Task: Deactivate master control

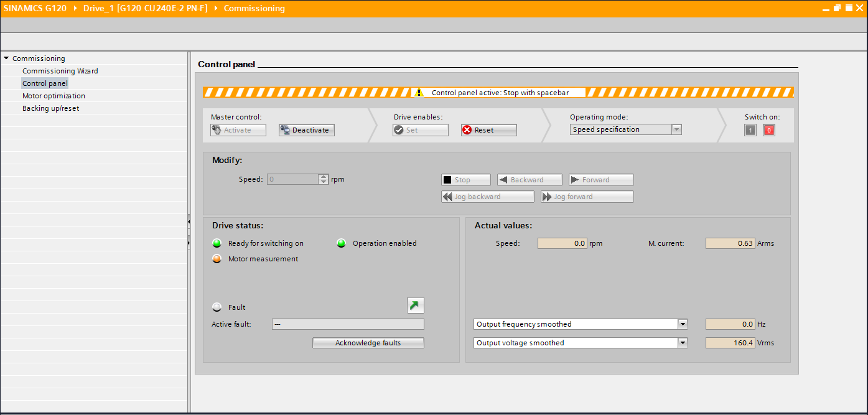Action: [x=307, y=130]
